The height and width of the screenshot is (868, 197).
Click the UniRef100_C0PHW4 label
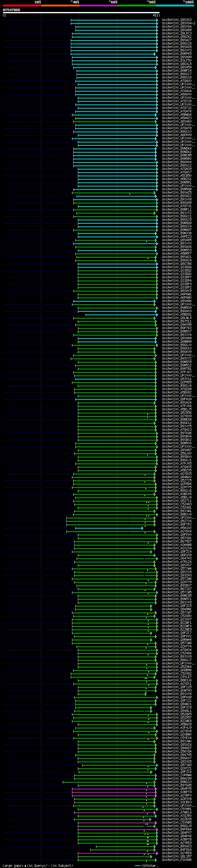(177, 775)
